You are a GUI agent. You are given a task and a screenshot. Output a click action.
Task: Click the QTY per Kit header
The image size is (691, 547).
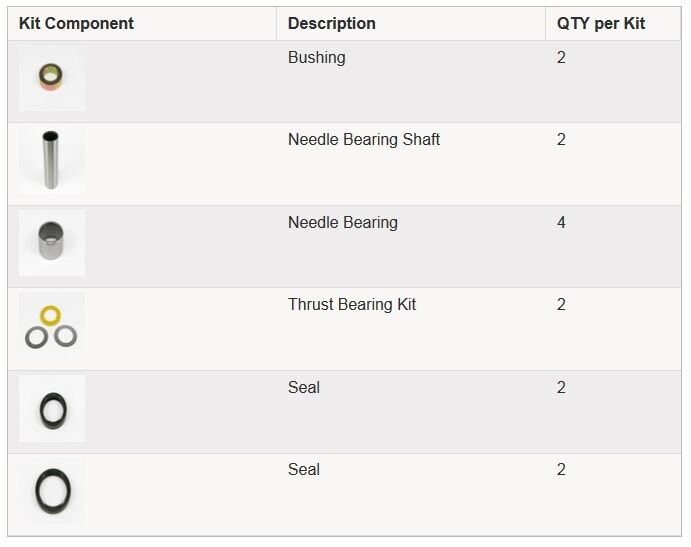tap(601, 23)
